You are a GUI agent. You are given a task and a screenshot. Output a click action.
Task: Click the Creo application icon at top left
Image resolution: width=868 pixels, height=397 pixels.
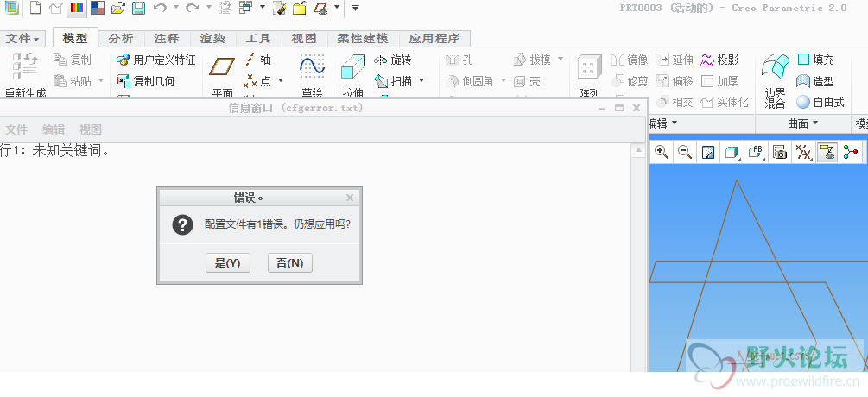pos(11,8)
